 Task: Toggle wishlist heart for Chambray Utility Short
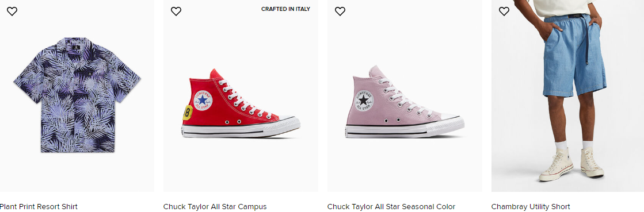pos(504,11)
